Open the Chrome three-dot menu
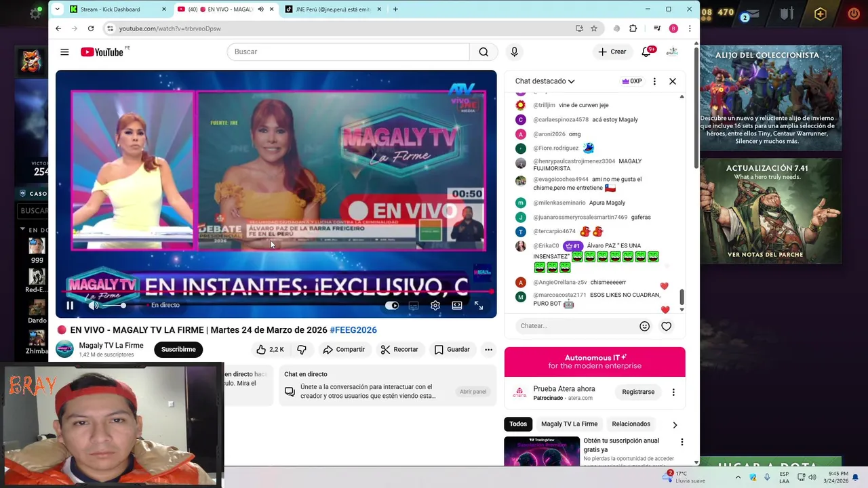Screen dimensions: 868x488 [690, 28]
